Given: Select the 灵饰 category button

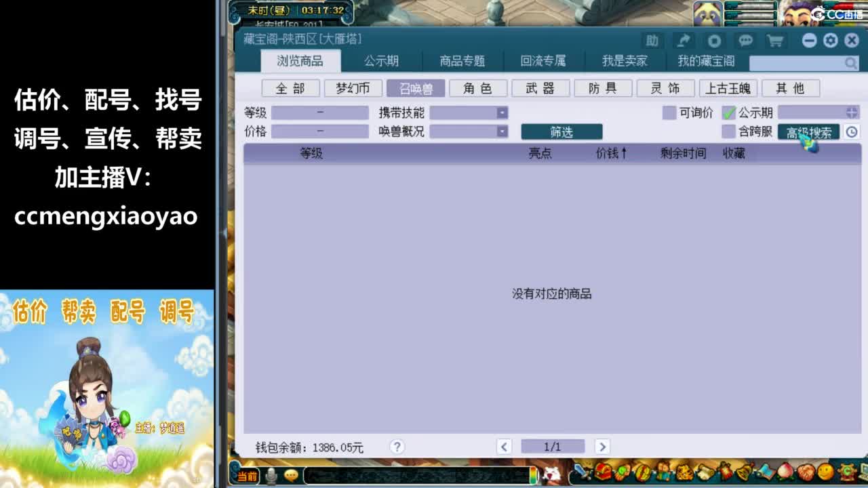Looking at the screenshot, I should (x=665, y=88).
